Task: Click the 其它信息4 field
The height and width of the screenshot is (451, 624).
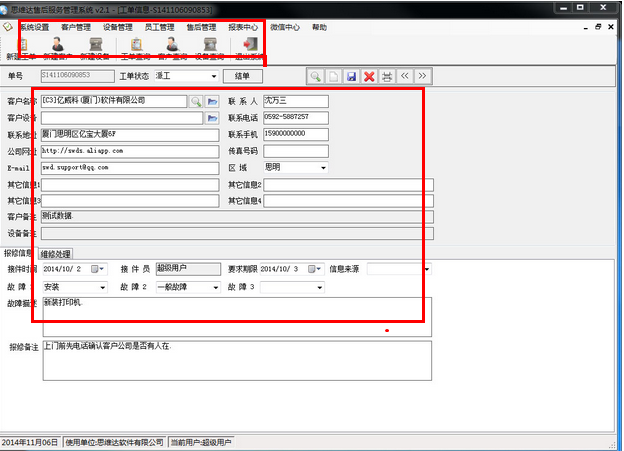Action: tap(348, 201)
